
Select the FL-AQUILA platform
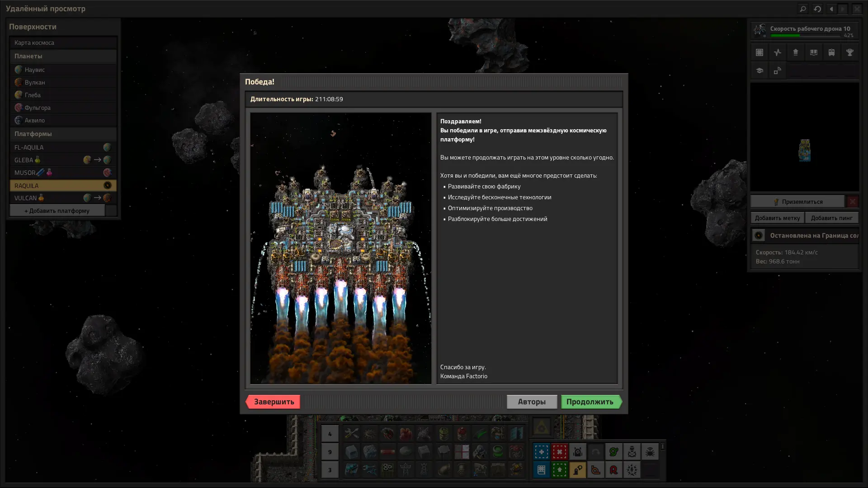click(63, 147)
